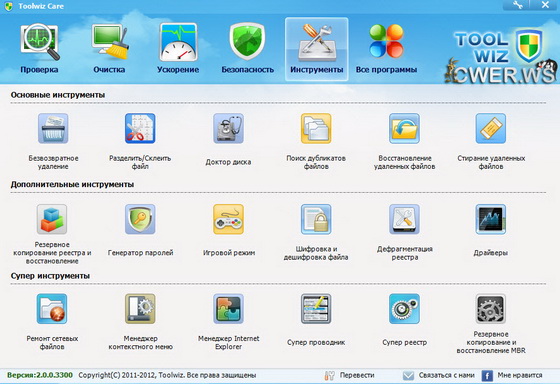Launch the Безвозвратное удаление shredder icon
This screenshot has width=560, height=384.
[x=53, y=128]
